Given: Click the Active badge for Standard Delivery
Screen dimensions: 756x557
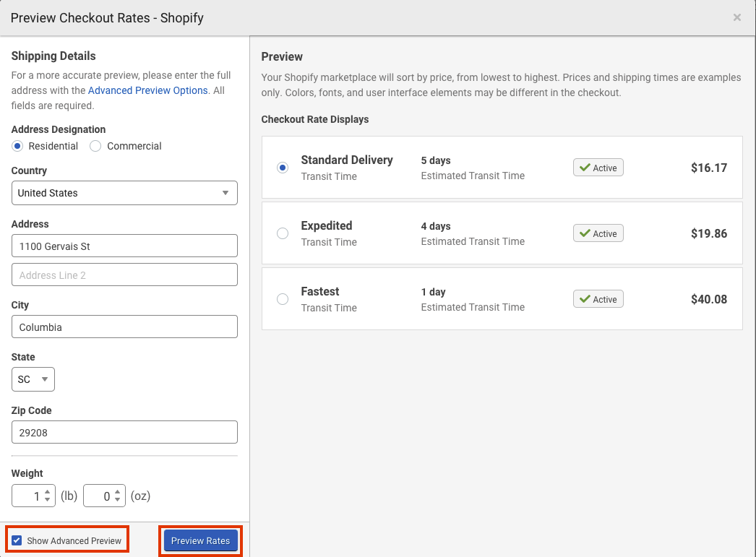Looking at the screenshot, I should (598, 168).
